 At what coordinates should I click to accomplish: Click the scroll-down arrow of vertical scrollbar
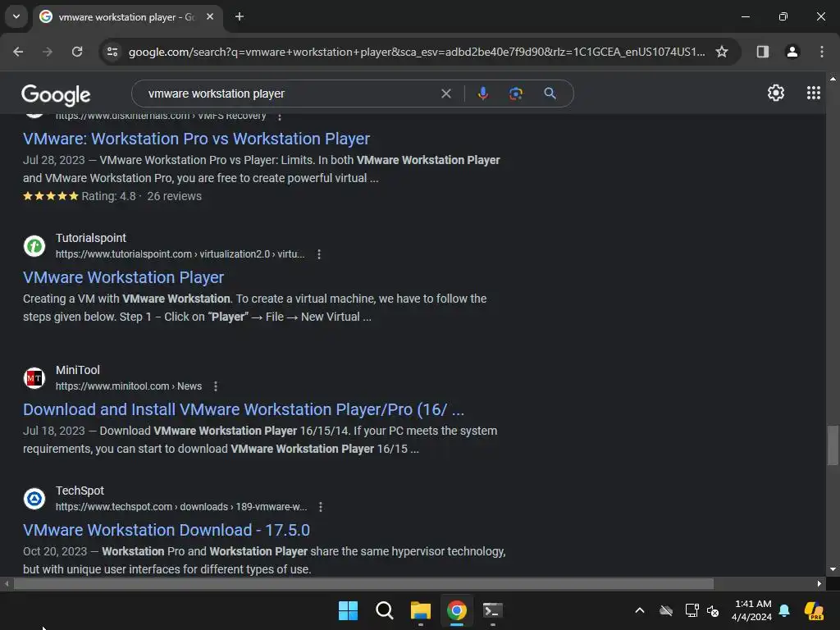(x=833, y=569)
